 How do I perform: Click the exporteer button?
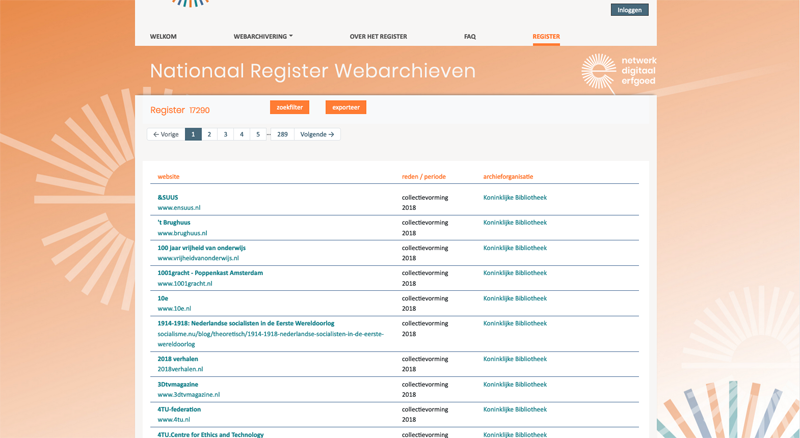click(x=346, y=107)
